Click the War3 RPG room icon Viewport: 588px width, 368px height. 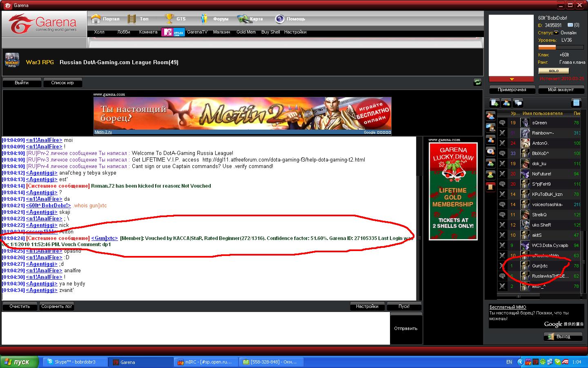(x=12, y=61)
